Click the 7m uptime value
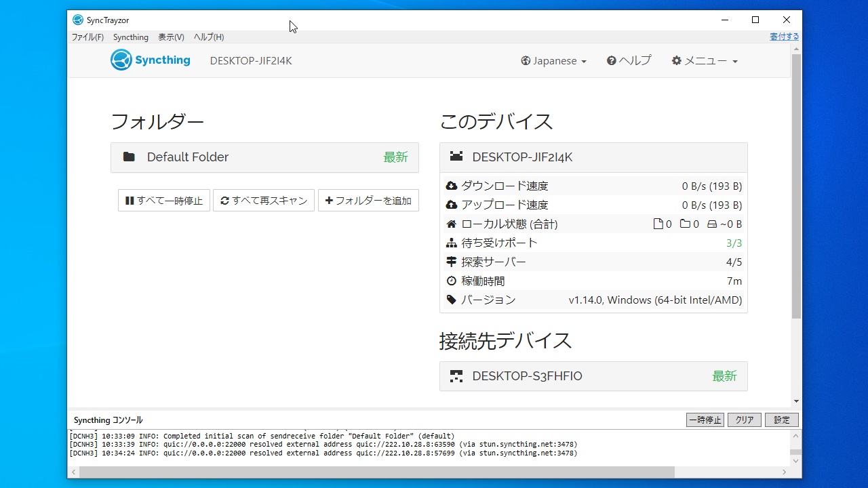The height and width of the screenshot is (488, 868). [x=734, y=281]
